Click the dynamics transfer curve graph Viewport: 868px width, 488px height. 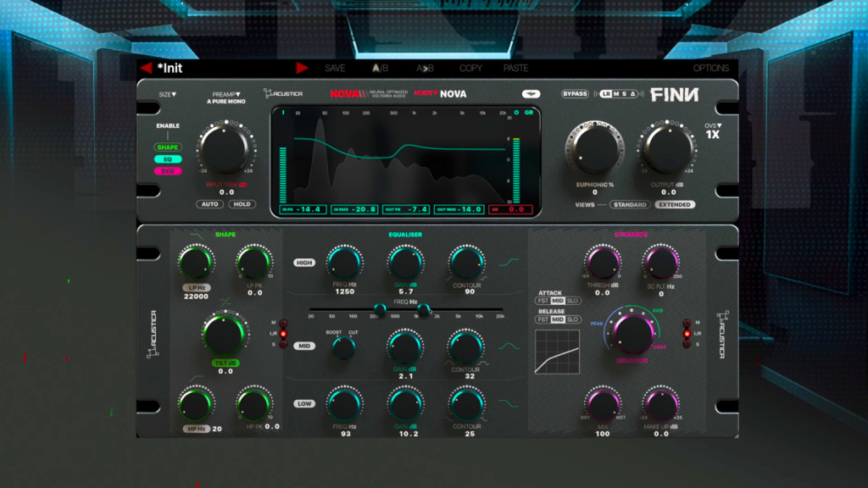(557, 352)
